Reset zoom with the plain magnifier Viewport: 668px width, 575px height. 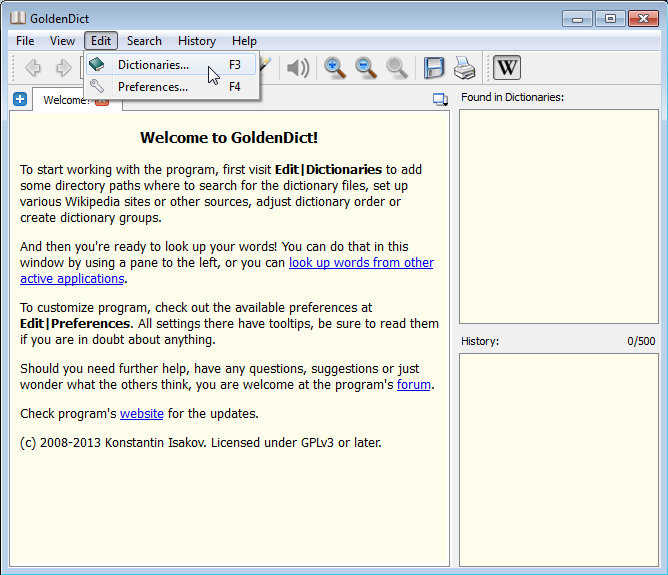click(397, 68)
